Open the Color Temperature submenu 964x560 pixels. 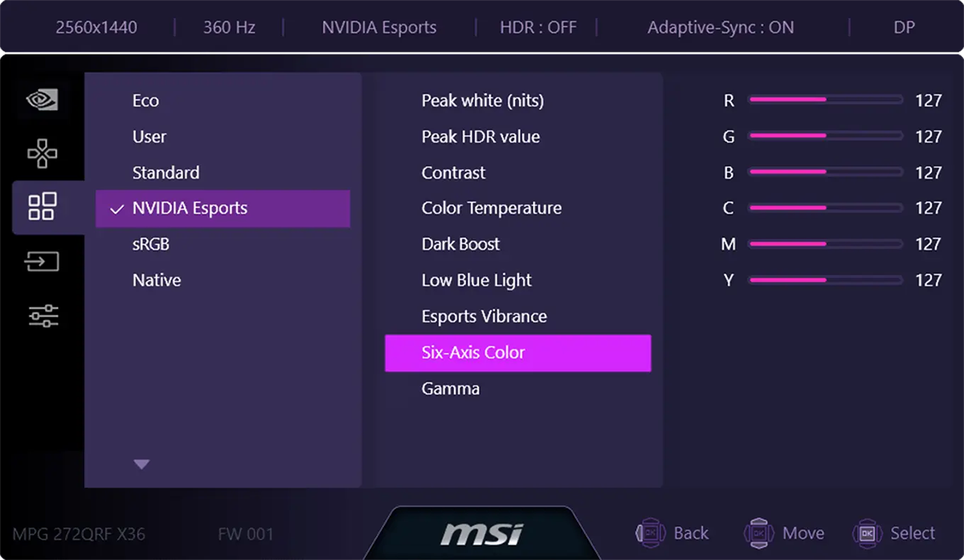491,207
